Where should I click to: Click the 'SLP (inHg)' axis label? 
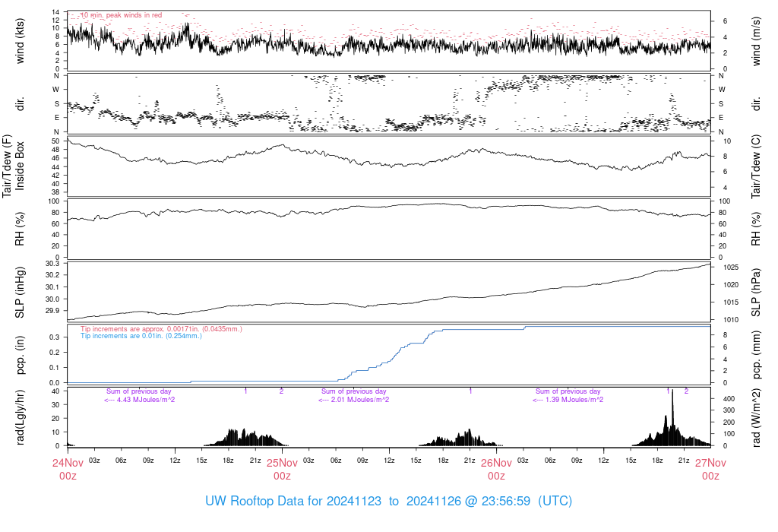point(20,292)
